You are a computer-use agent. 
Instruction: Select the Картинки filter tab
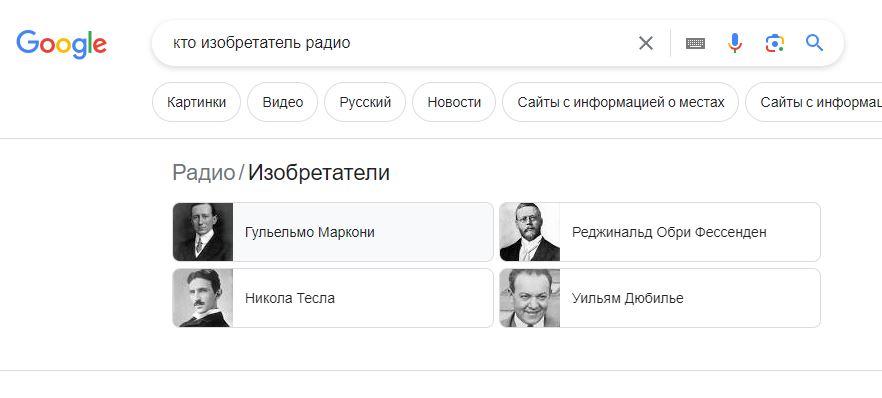coord(196,102)
